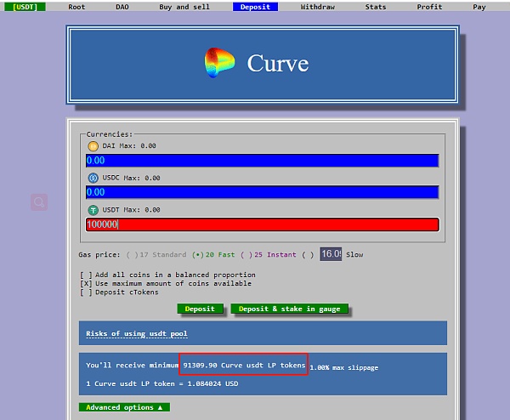Click the USDT Tether coin icon
This screenshot has width=510, height=420.
pyautogui.click(x=93, y=210)
